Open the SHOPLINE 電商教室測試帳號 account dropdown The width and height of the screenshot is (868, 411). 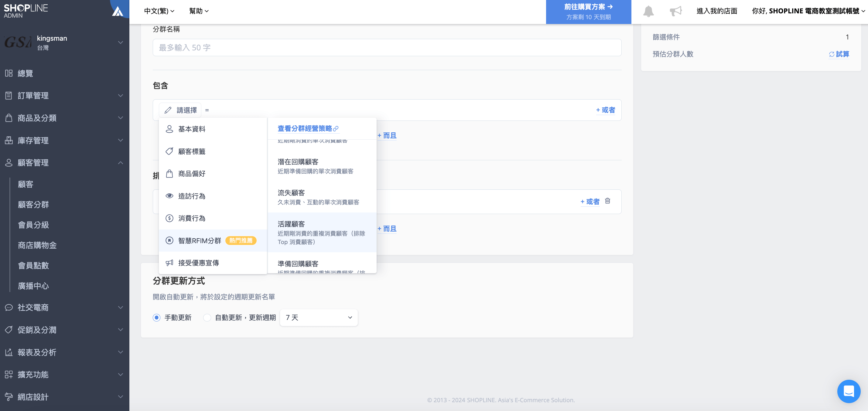[x=808, y=11]
